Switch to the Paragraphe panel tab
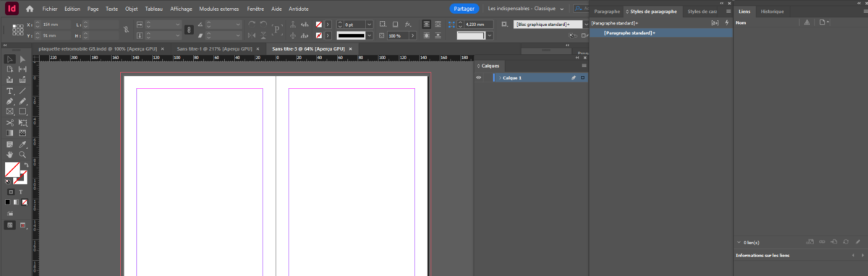Viewport: 868px width, 276px height. click(x=606, y=12)
